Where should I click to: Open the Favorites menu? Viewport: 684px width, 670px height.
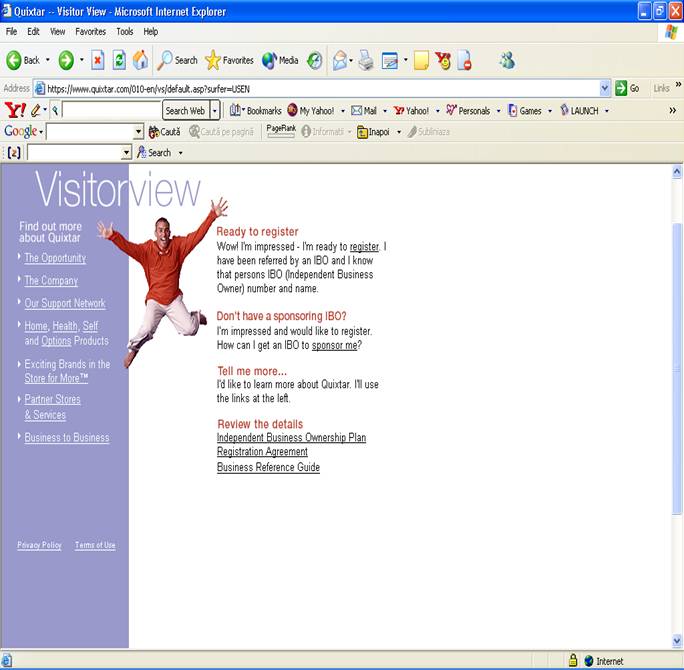pos(90,32)
